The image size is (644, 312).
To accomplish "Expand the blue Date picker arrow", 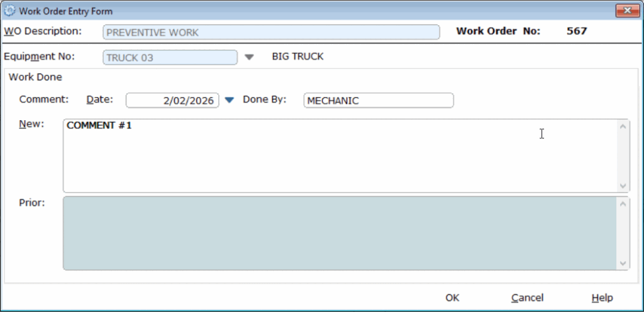I will tap(229, 101).
